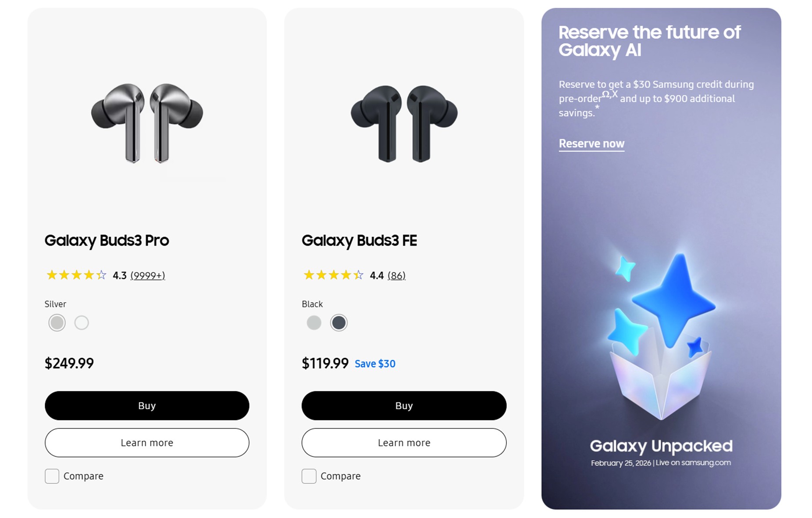Open the (86) reviews for Galaxy Buds3 FE
The height and width of the screenshot is (518, 812).
396,275
